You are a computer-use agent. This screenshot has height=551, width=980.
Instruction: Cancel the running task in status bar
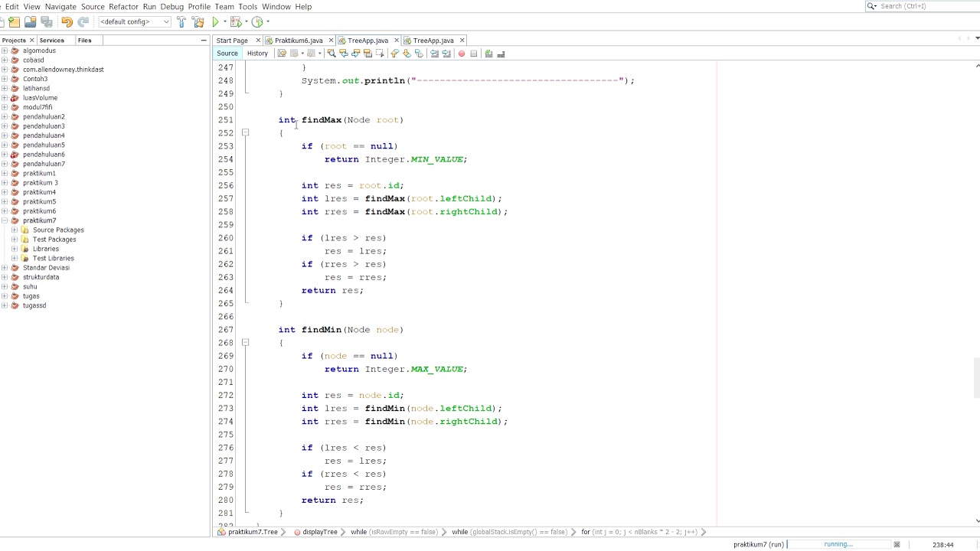coord(897,545)
